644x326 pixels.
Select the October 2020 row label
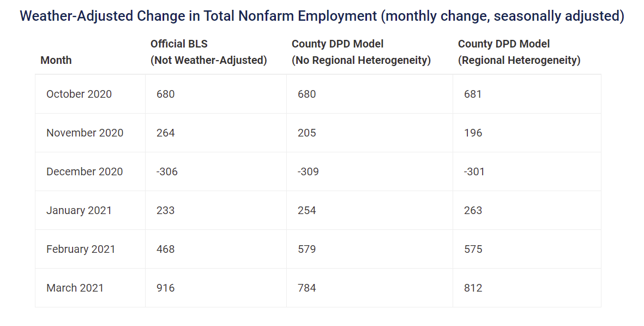(x=79, y=94)
